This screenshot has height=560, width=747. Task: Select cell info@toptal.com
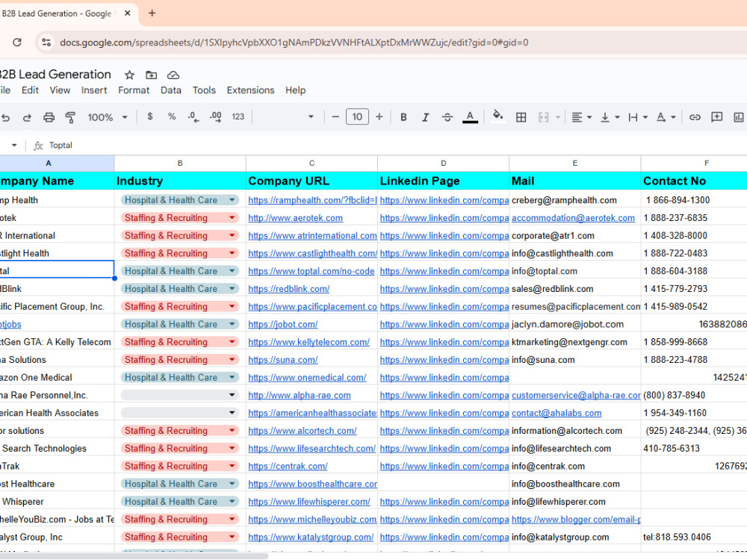point(575,271)
